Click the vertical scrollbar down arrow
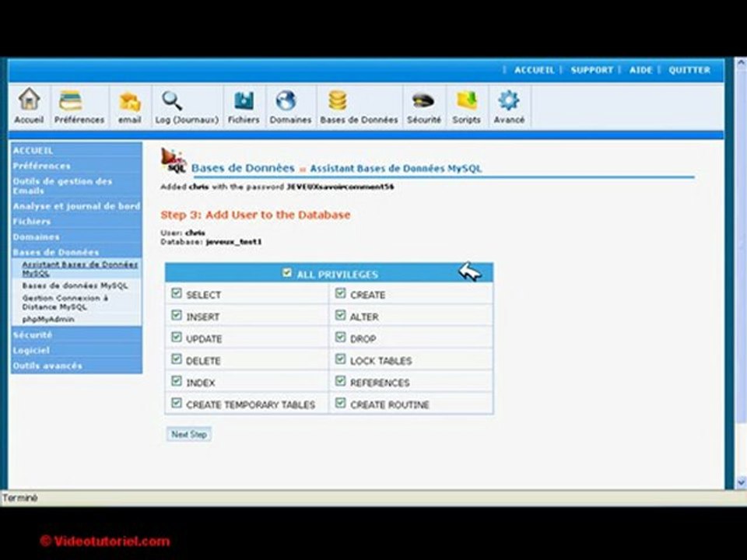 [x=741, y=482]
